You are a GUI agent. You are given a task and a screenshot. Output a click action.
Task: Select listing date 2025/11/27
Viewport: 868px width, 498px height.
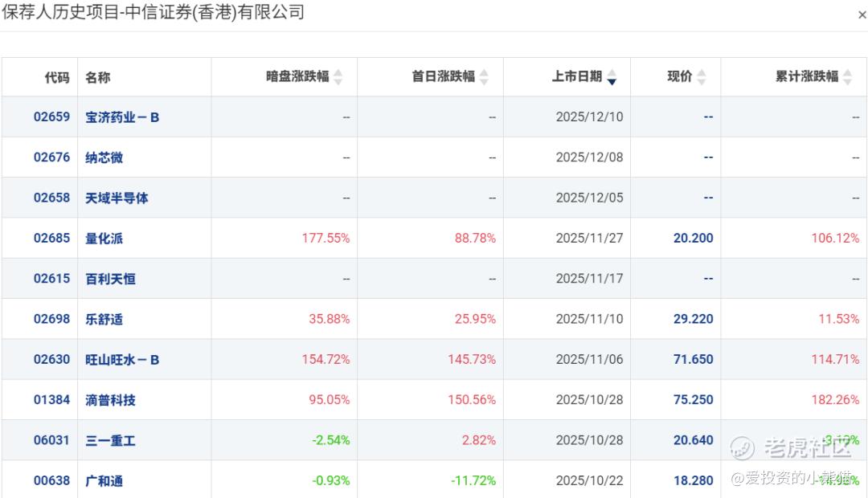pyautogui.click(x=590, y=238)
